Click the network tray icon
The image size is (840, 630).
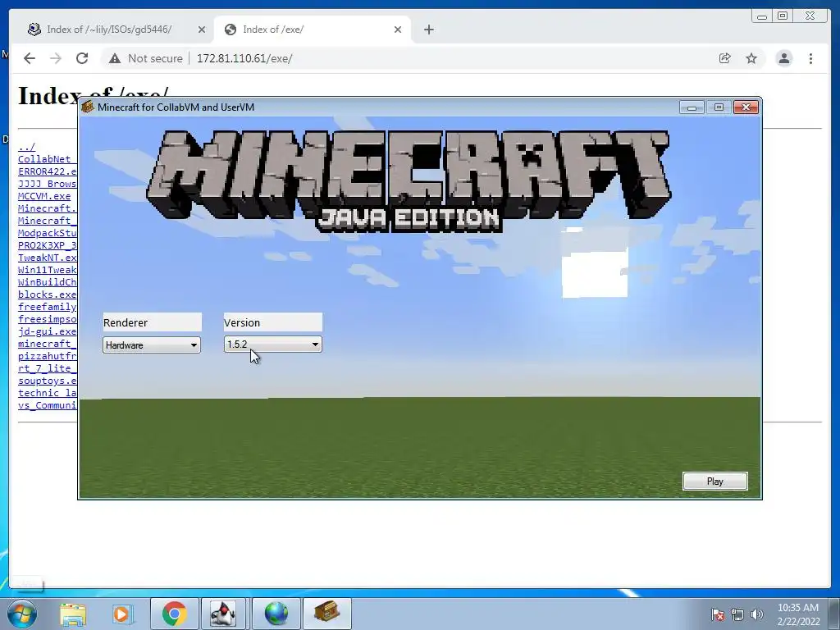point(737,614)
